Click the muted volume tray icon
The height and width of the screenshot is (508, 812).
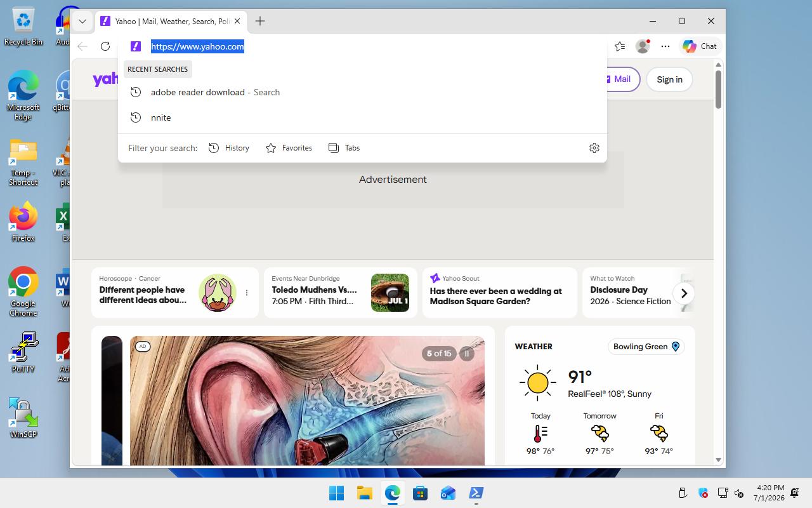(x=739, y=493)
